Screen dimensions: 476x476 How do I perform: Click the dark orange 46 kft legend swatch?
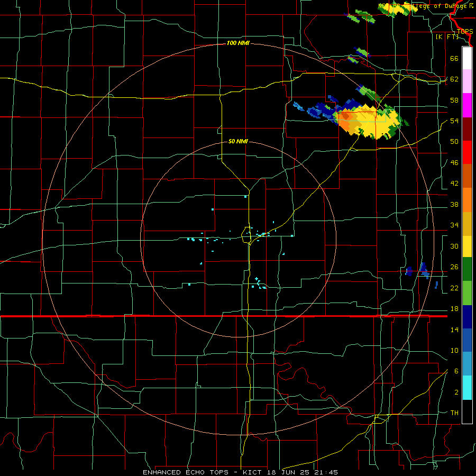467,176
